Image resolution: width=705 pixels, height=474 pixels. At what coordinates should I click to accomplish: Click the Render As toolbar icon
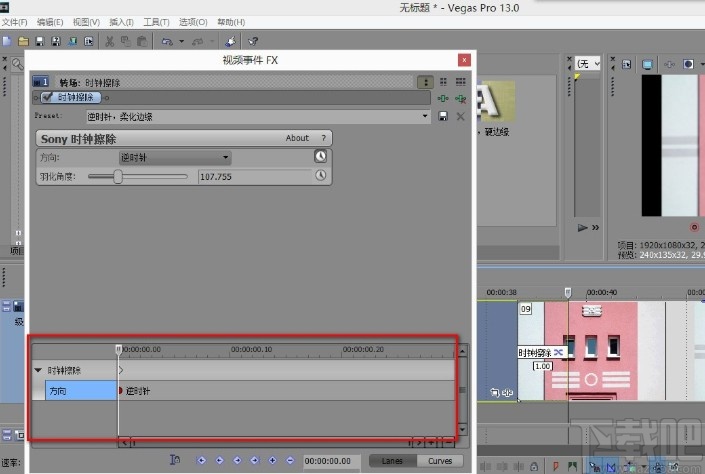(72, 41)
